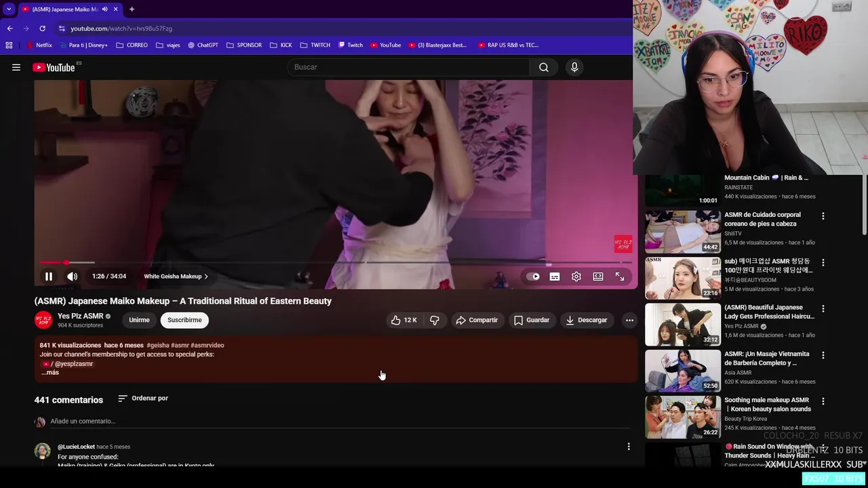
Task: Open viajes bookmark folder
Action: point(168,45)
